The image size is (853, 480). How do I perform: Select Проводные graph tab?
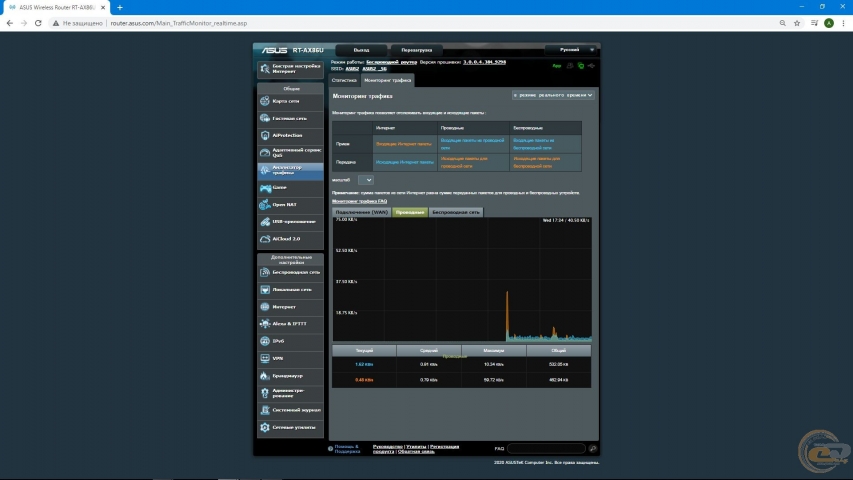(x=410, y=212)
